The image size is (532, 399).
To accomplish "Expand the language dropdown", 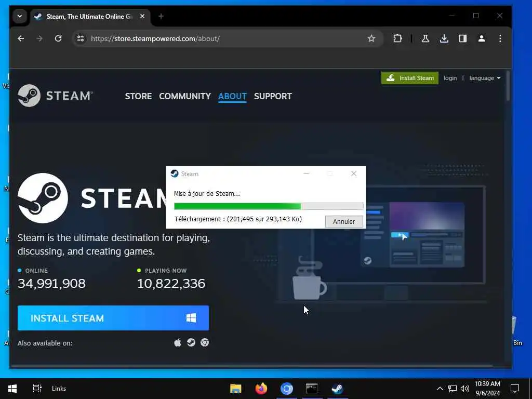I will pos(485,78).
